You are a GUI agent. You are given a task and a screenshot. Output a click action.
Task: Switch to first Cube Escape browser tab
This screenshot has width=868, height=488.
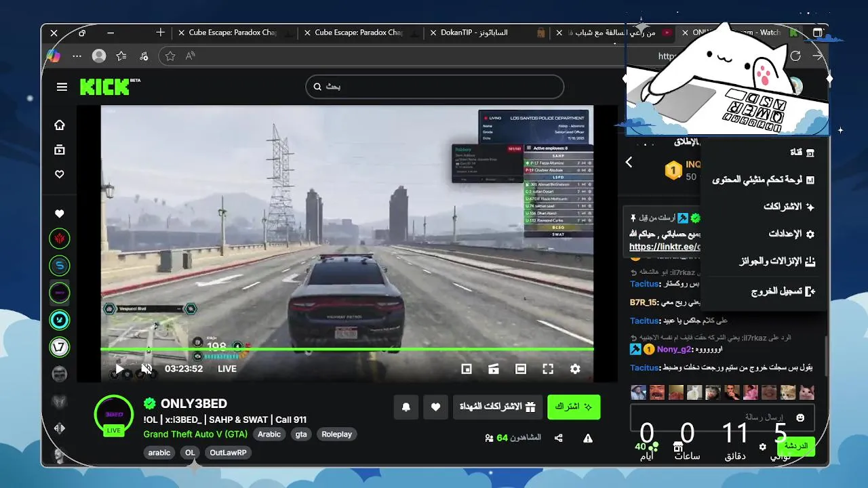click(234, 33)
